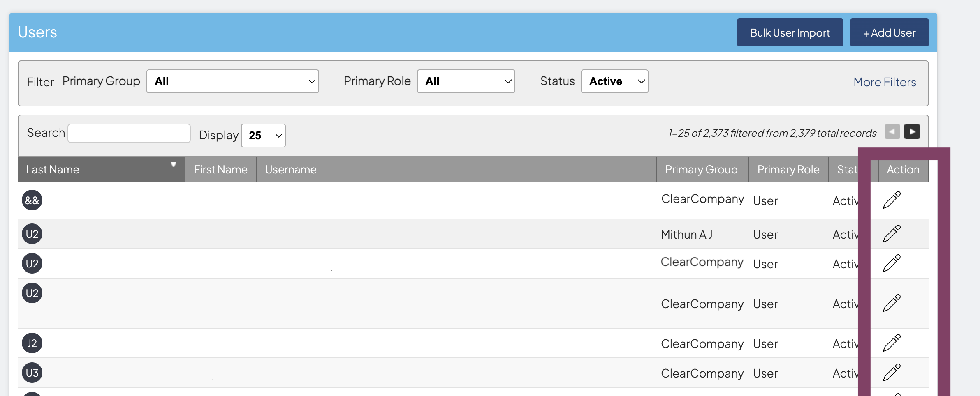The image size is (980, 396).
Task: Click the records count summary text
Action: tap(772, 133)
